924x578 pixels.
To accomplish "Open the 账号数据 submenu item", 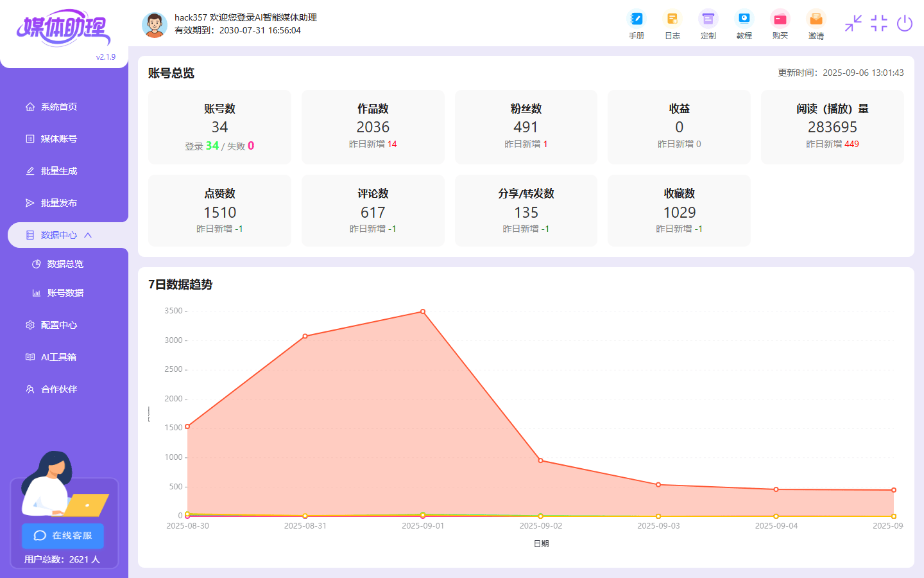I will point(65,293).
